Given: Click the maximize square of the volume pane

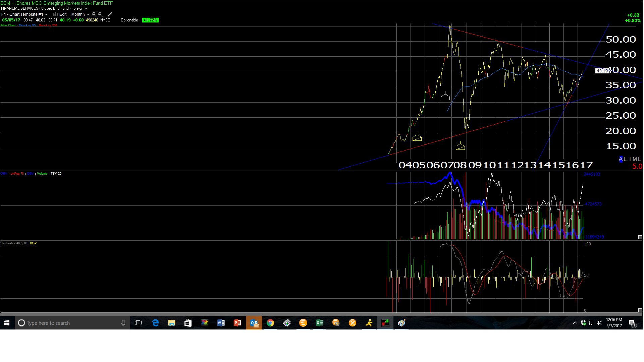Looking at the screenshot, I should coord(640,237).
